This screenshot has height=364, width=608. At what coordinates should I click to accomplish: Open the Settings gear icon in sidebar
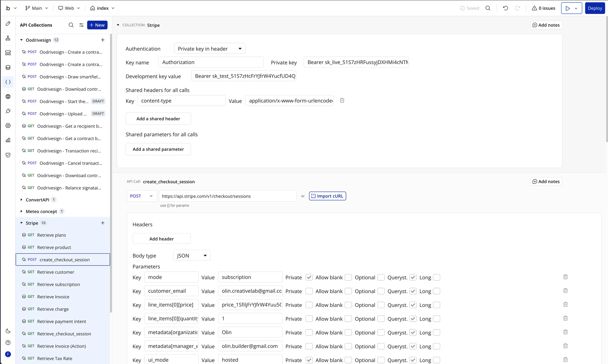point(8,125)
